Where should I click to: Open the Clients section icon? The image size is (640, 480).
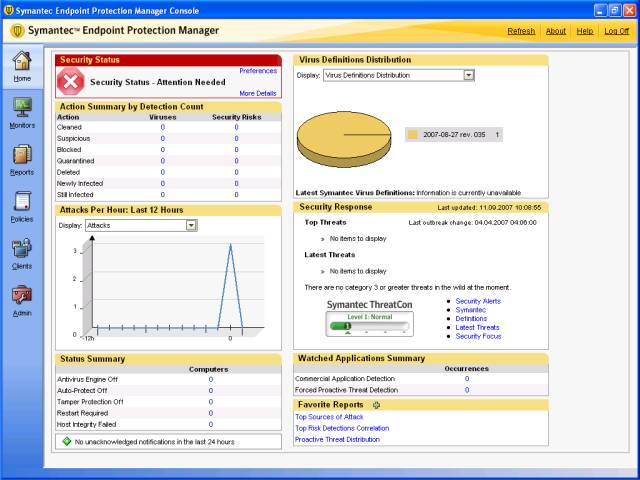coord(22,248)
